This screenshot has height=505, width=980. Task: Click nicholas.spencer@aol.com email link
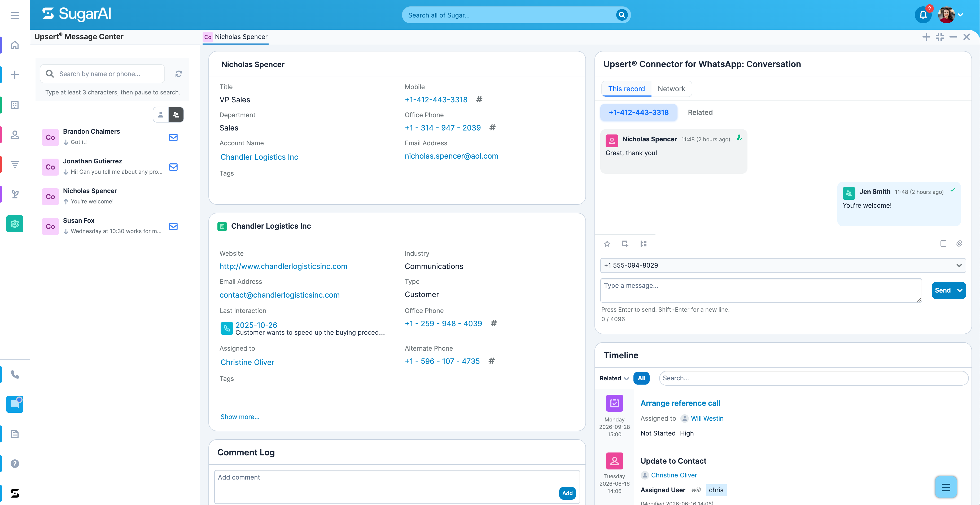pyautogui.click(x=451, y=156)
